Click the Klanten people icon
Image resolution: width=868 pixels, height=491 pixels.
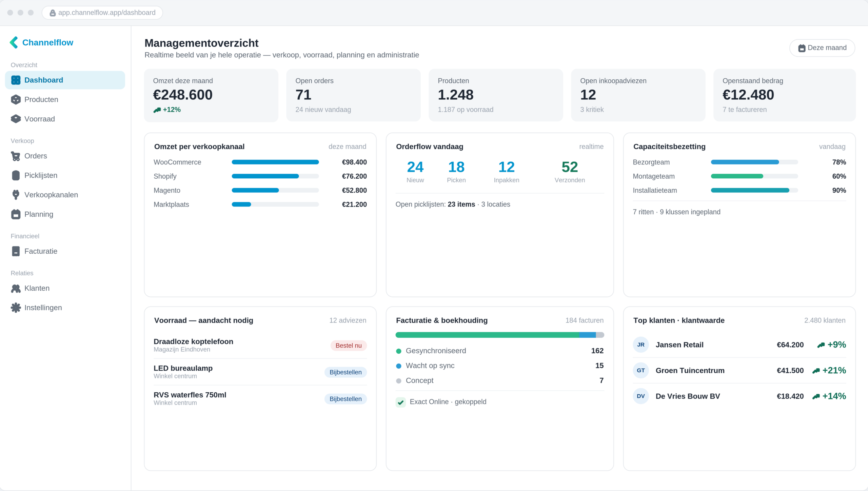16,288
